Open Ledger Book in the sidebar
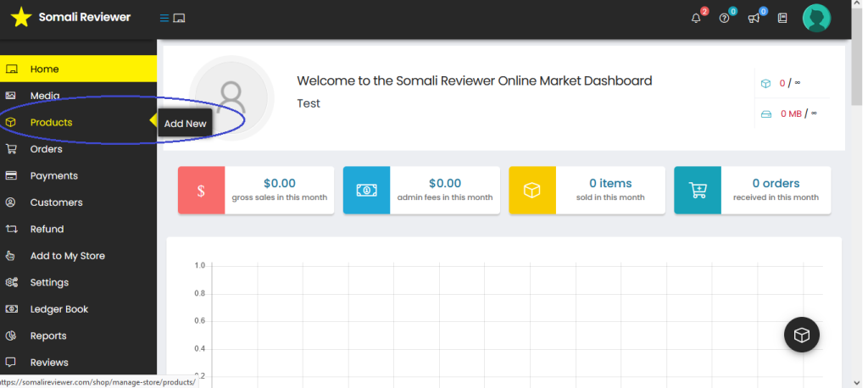 tap(78, 309)
